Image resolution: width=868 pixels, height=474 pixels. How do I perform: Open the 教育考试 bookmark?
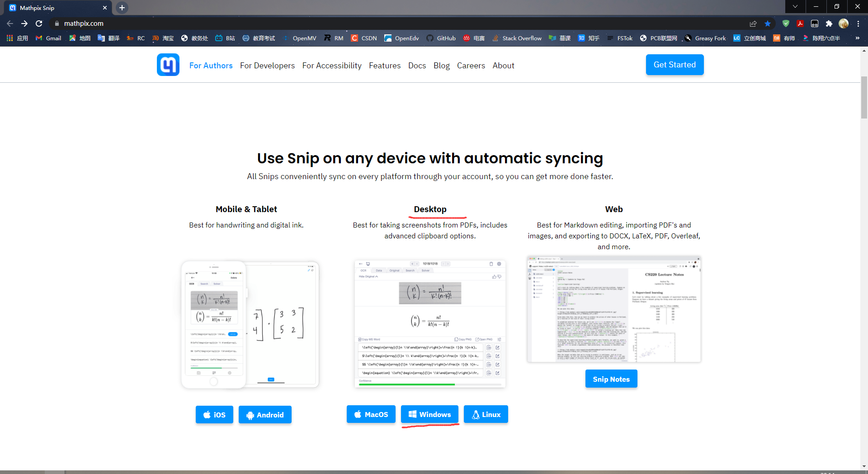[x=259, y=38]
